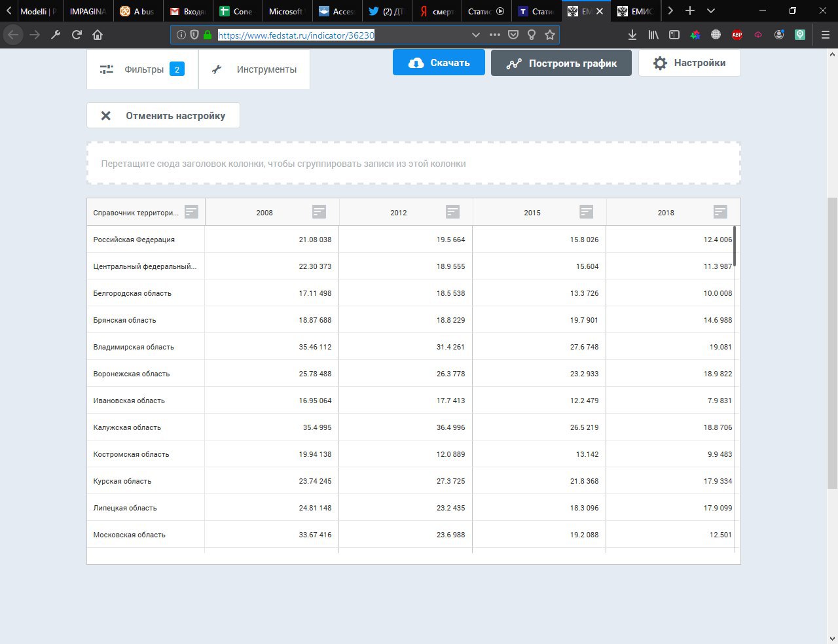Open the tracking protection shield icon
838x644 pixels.
[x=194, y=35]
